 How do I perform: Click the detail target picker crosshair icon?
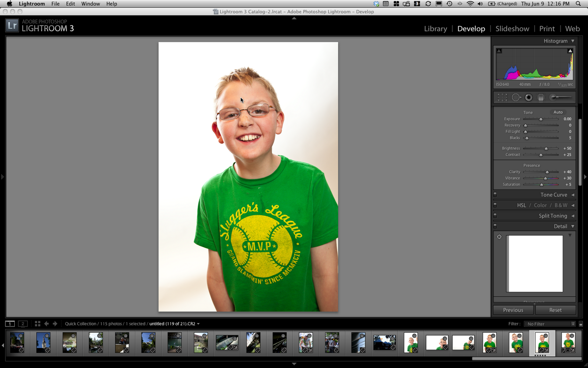[x=499, y=237]
